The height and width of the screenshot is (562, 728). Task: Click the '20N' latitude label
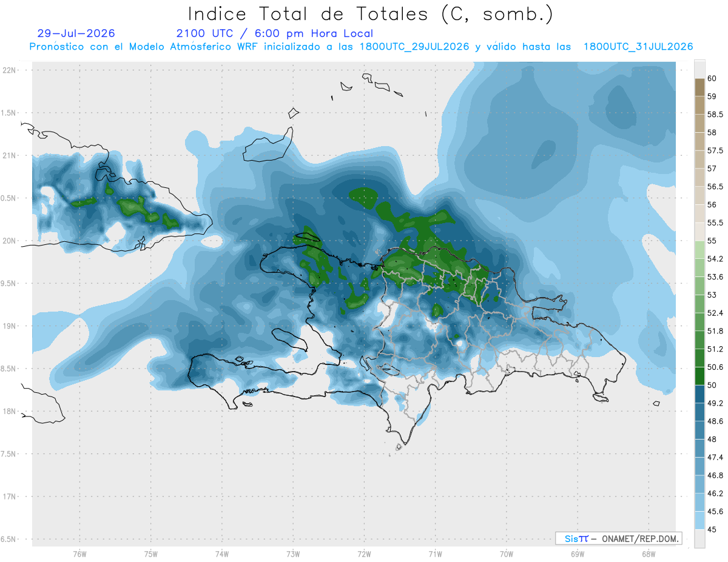tap(10, 241)
